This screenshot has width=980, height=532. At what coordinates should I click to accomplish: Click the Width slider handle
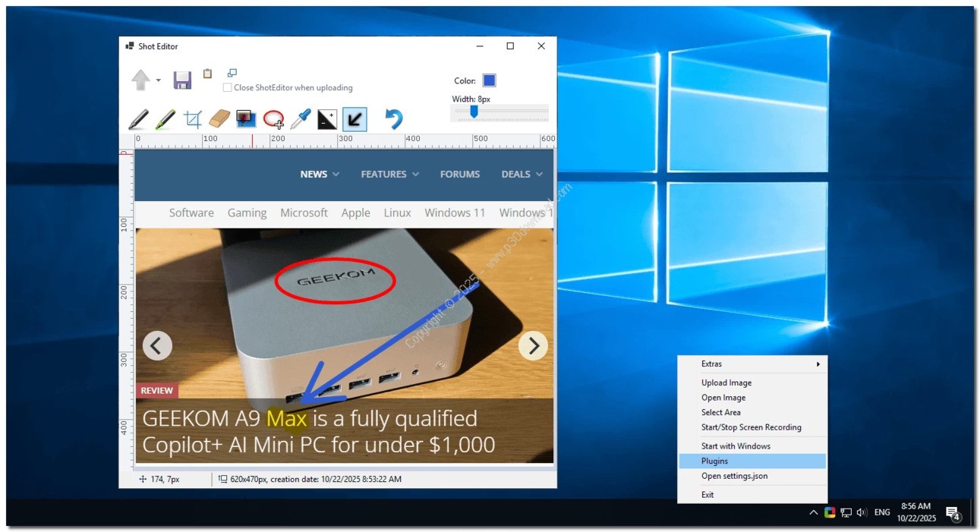point(474,112)
